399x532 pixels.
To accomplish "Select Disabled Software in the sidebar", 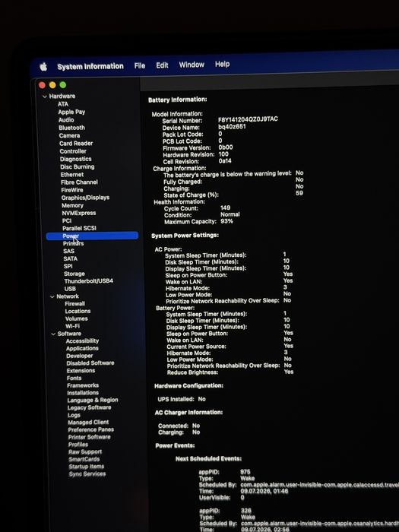I will point(90,363).
